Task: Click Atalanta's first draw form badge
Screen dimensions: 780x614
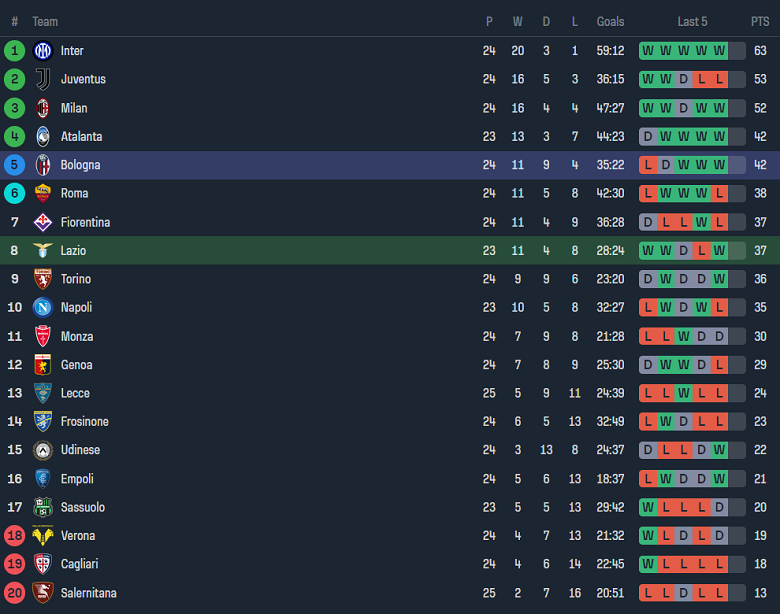Action: [x=648, y=136]
